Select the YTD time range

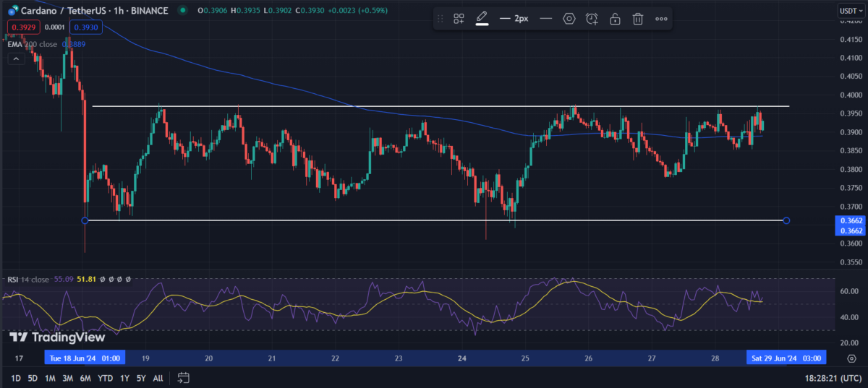click(x=105, y=378)
